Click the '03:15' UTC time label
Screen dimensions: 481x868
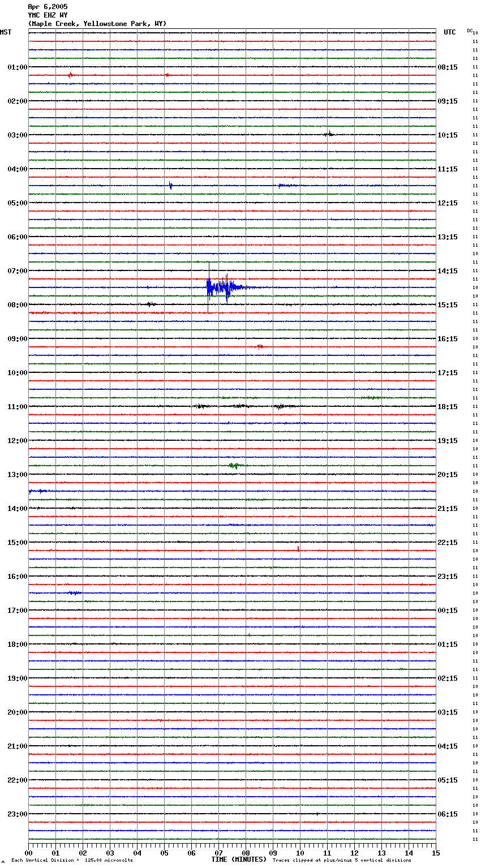(448, 712)
